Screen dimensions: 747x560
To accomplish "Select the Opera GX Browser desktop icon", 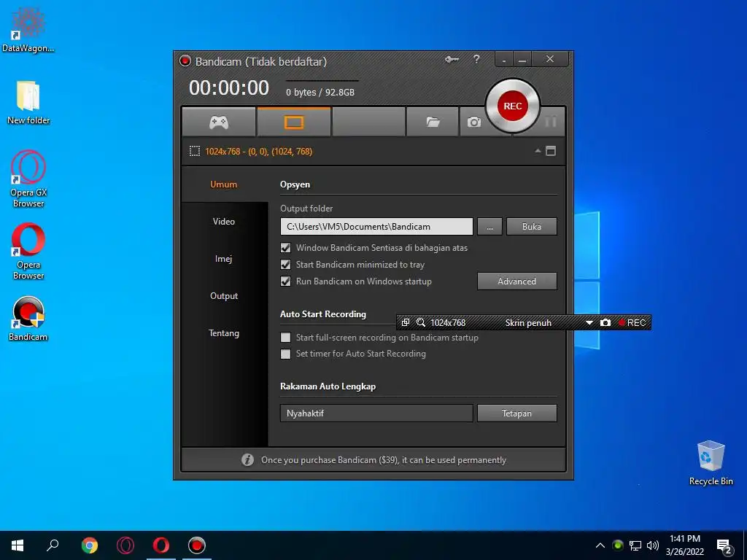I will [x=28, y=179].
